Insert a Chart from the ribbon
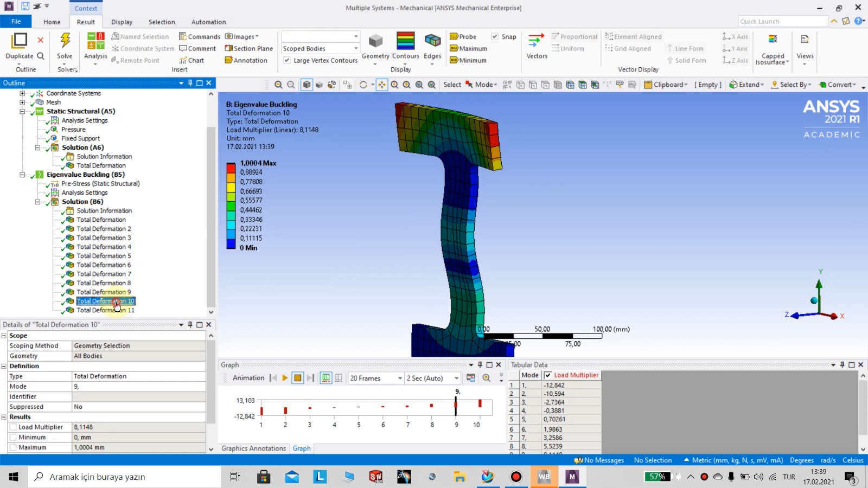868x488 pixels. tap(192, 60)
